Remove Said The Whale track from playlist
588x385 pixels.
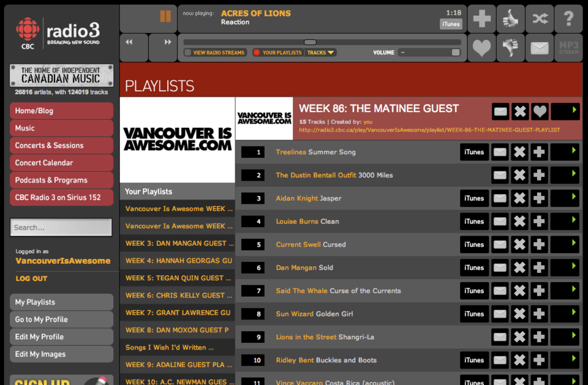coord(519,291)
